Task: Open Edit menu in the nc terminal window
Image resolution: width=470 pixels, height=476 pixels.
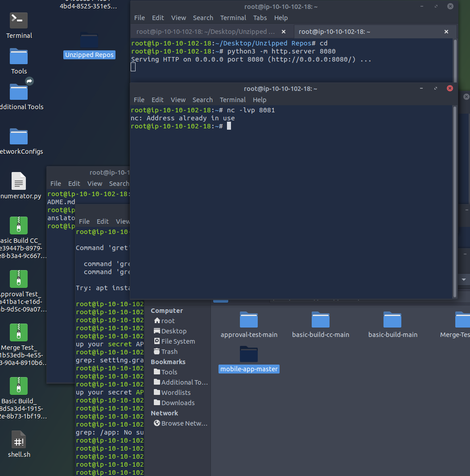Action: pyautogui.click(x=157, y=100)
